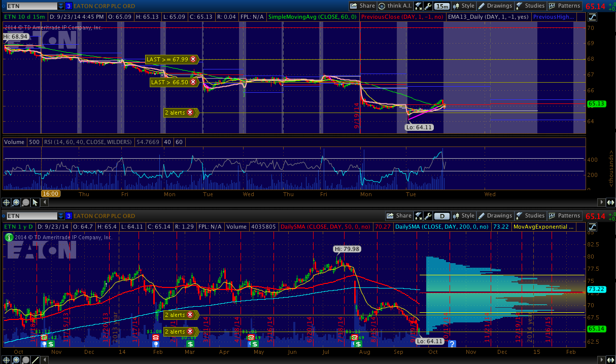This screenshot has height=364, width=616.
Task: Toggle the bottom chart's price axis scale icon
Action: 593,227
